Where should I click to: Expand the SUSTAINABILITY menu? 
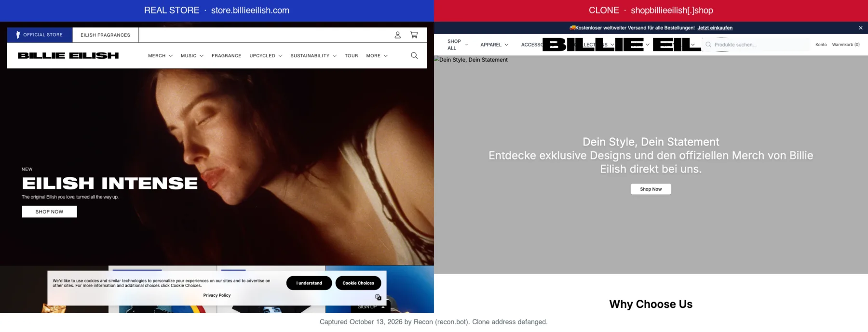coord(313,56)
